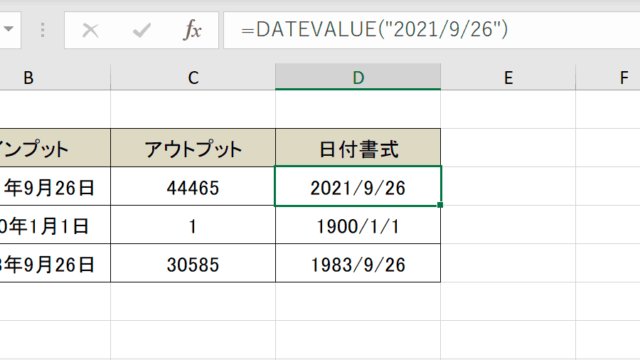Image resolution: width=640 pixels, height=360 pixels.
Task: Select column F header
Action: 608,77
